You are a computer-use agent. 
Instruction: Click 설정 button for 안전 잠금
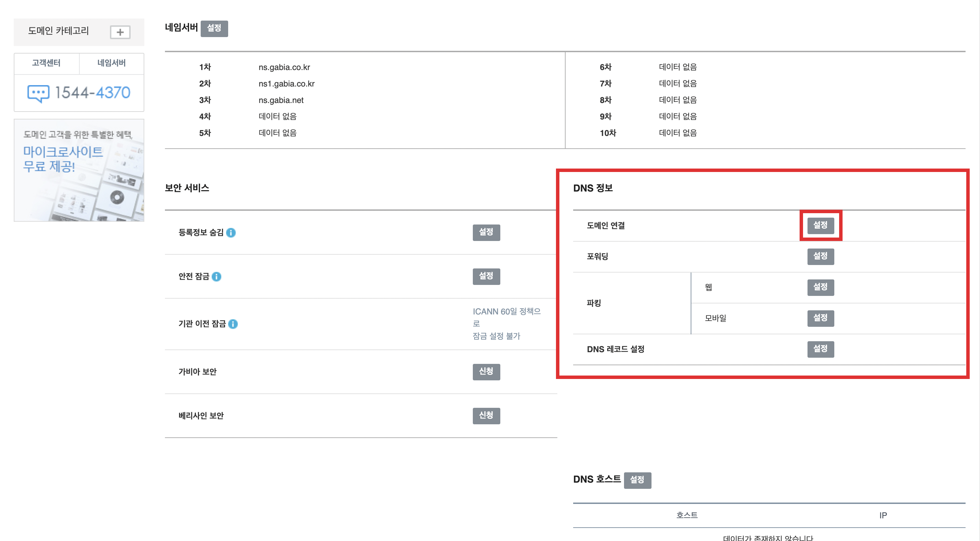(x=486, y=276)
